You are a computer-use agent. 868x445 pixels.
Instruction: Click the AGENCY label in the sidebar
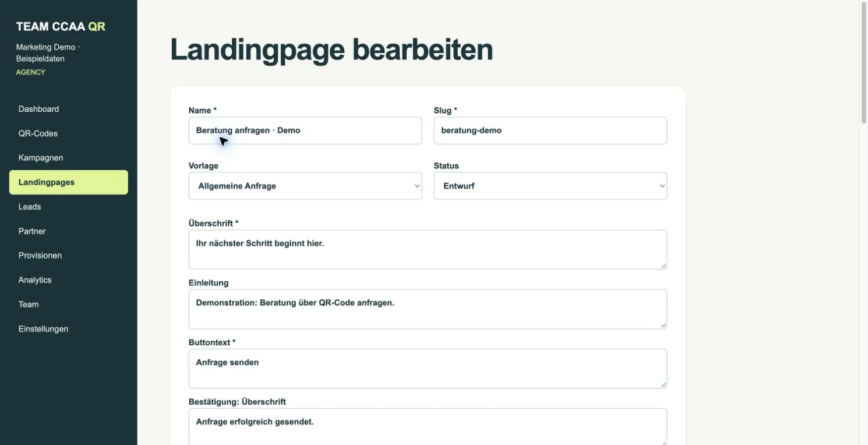point(31,72)
